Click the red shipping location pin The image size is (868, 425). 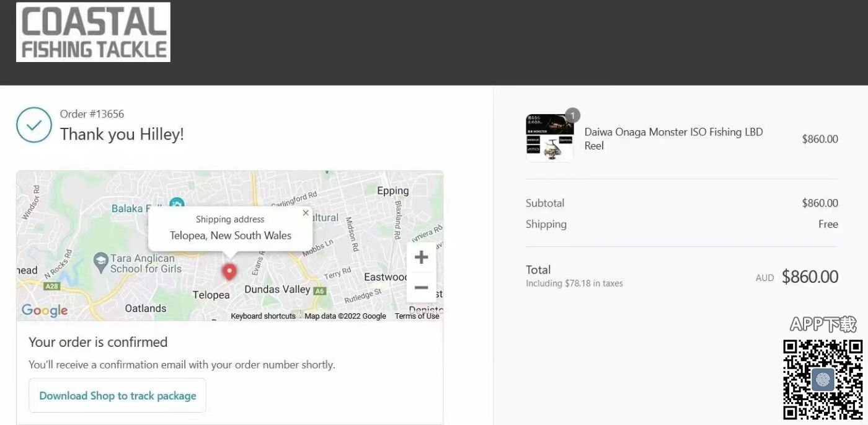tap(229, 271)
